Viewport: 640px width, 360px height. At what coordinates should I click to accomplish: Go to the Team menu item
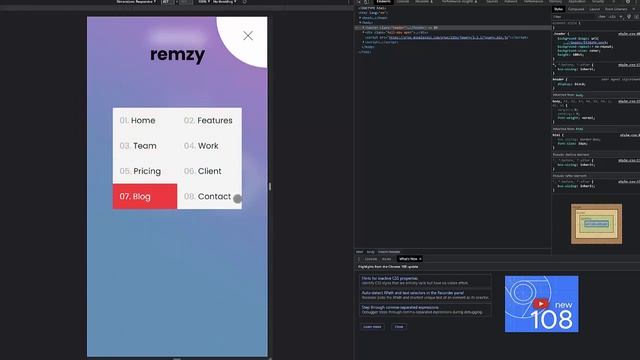click(x=144, y=146)
